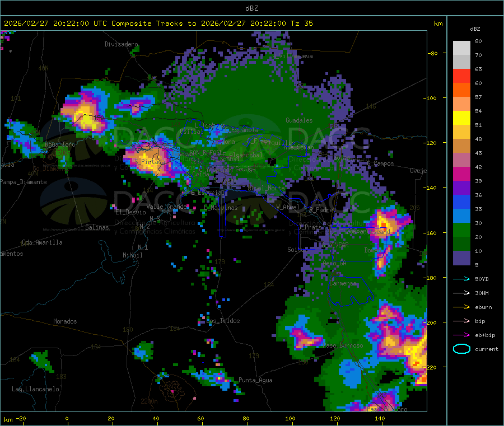Viewport: 504px width, 426px height.
Task: Click the cyan ellipse marked current
Action: click(x=461, y=349)
